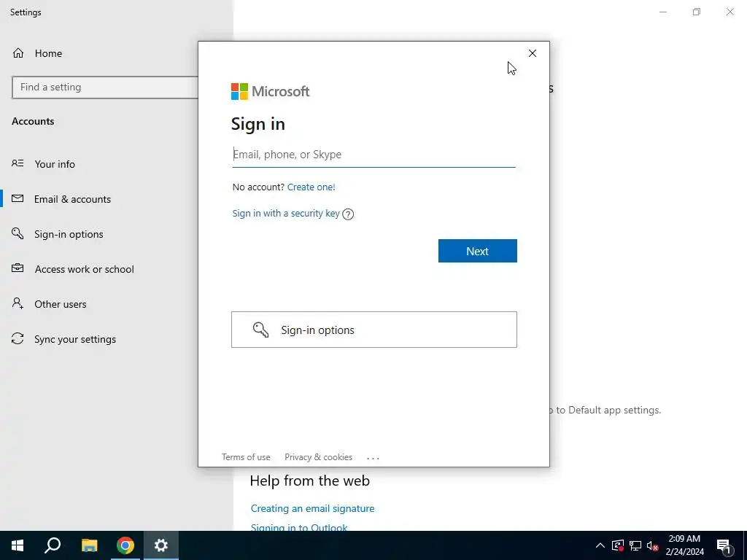Click the security alert tray icon
This screenshot has width=747, height=560.
click(618, 545)
